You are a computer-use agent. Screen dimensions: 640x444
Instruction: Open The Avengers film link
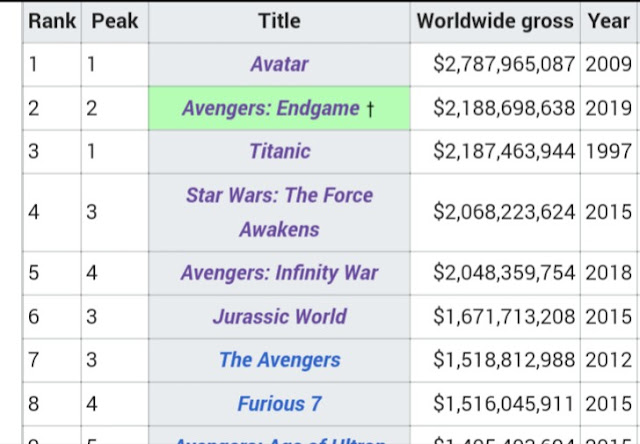279,360
